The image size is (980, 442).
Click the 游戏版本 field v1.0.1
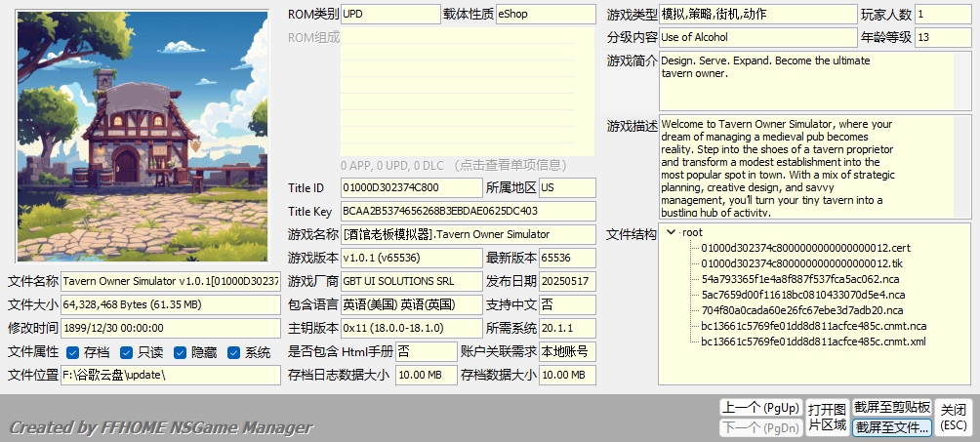[412, 259]
